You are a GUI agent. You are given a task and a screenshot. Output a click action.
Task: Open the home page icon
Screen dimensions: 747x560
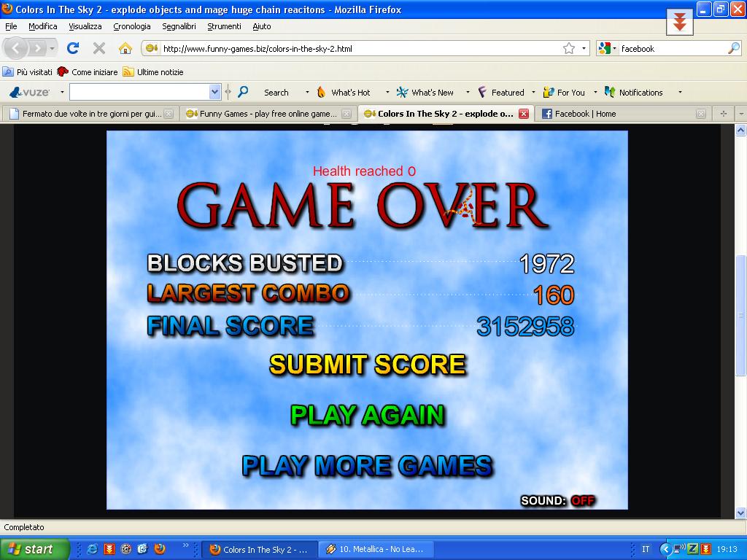pos(125,48)
